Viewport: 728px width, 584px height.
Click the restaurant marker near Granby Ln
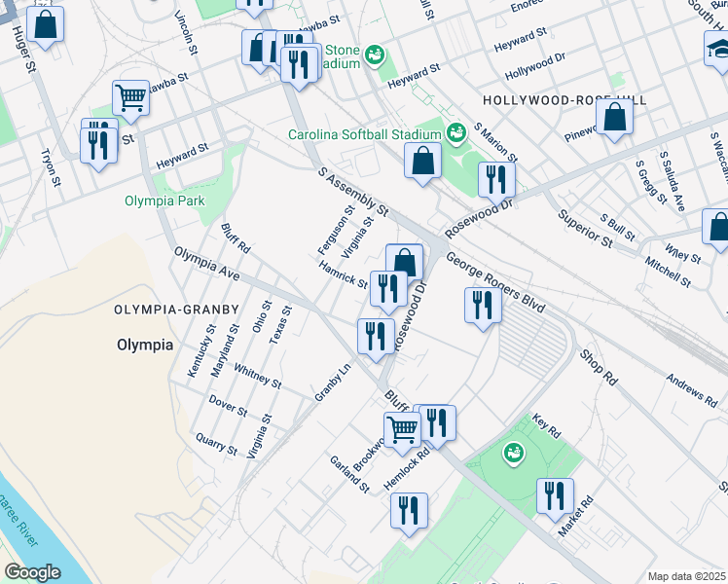pyautogui.click(x=376, y=340)
